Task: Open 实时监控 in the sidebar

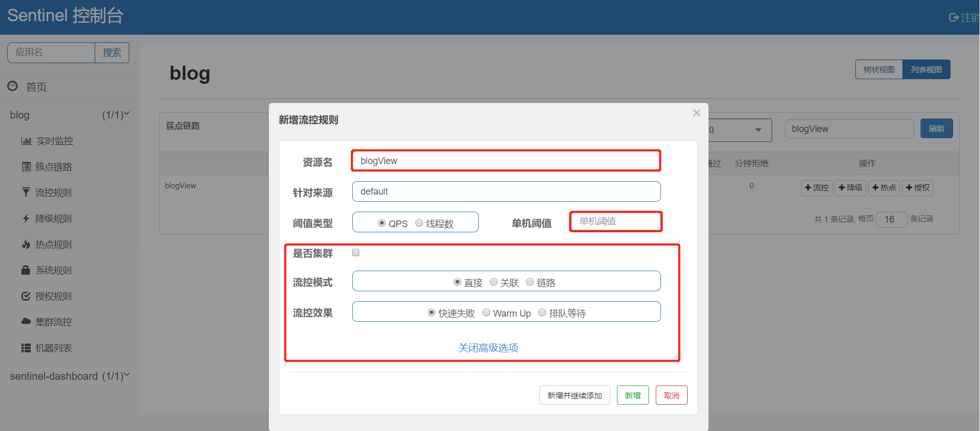Action: tap(54, 141)
